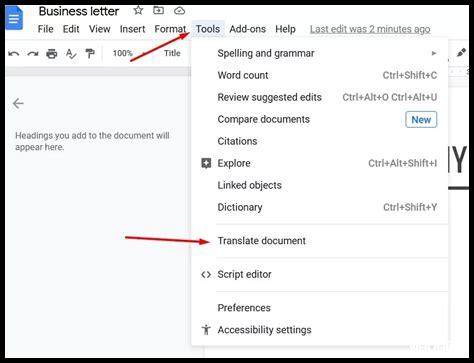Choose Compare documents
This screenshot has height=363, width=474.
[x=320, y=119]
